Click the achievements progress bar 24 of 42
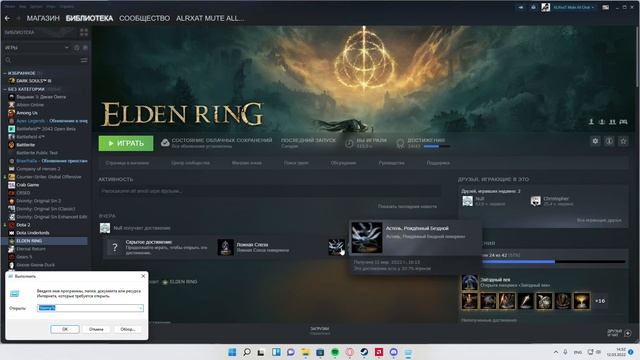The width and height of the screenshot is (640, 360). coord(553,262)
